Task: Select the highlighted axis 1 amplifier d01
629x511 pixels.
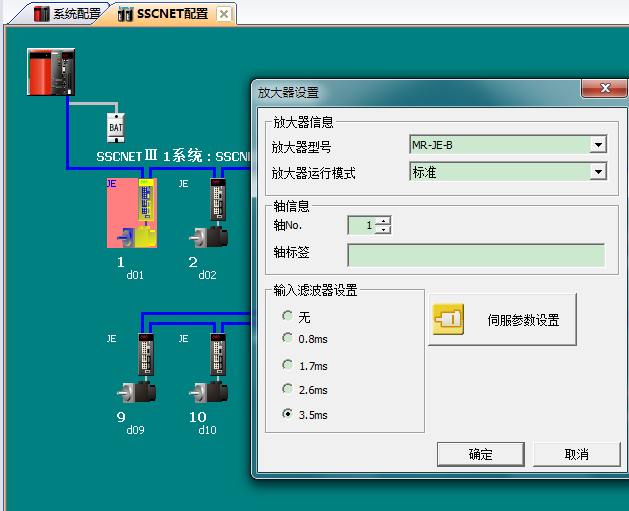Action: coord(132,213)
